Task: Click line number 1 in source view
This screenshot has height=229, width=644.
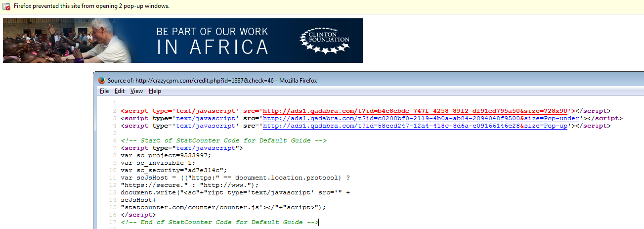Action: point(114,103)
